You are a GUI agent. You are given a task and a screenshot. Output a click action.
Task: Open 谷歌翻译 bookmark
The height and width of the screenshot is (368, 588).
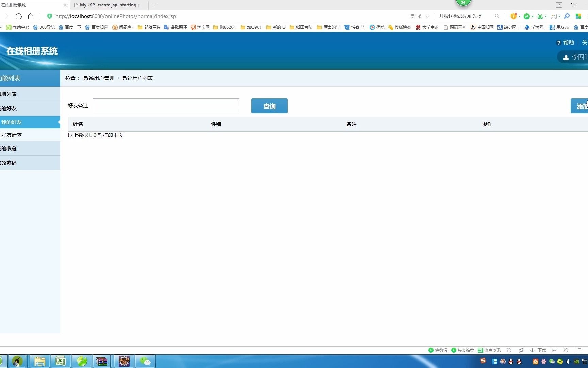coord(176,27)
